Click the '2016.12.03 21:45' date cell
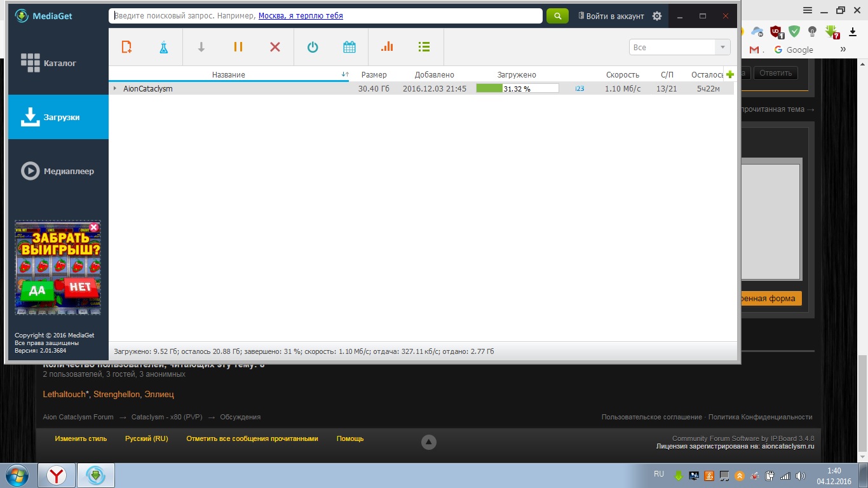Viewport: 868px width, 488px height. click(435, 89)
